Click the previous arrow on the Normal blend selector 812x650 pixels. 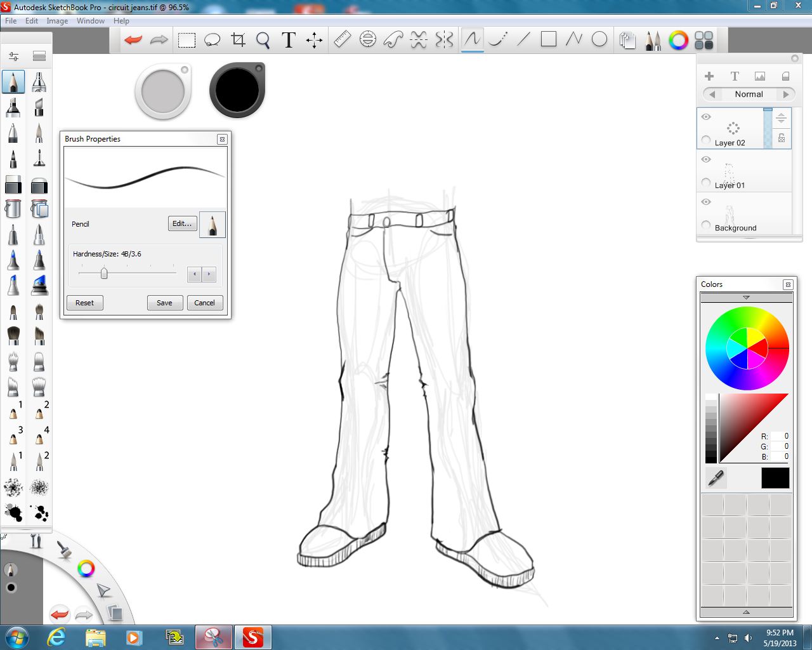[x=711, y=94]
